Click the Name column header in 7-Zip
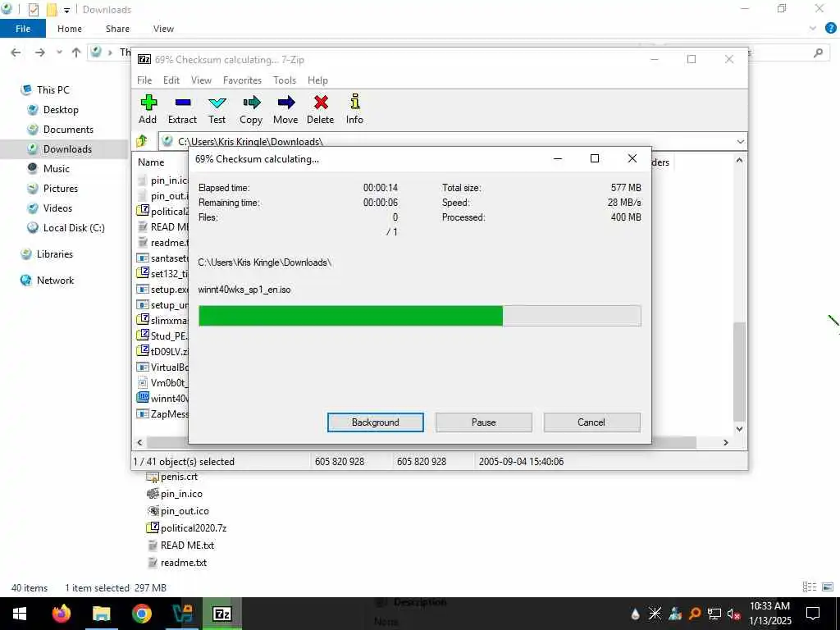This screenshot has height=630, width=840. [151, 162]
